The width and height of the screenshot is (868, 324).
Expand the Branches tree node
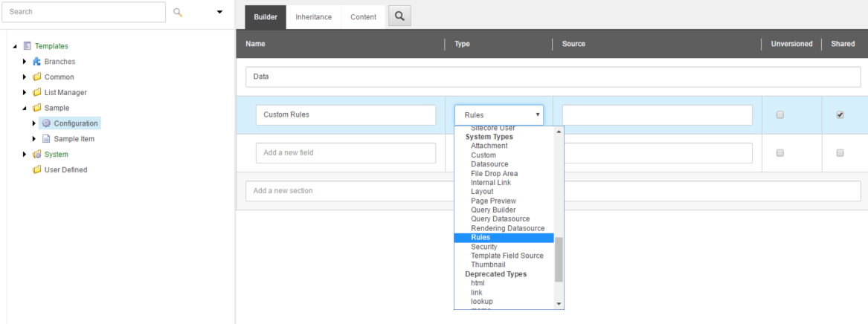coord(25,62)
